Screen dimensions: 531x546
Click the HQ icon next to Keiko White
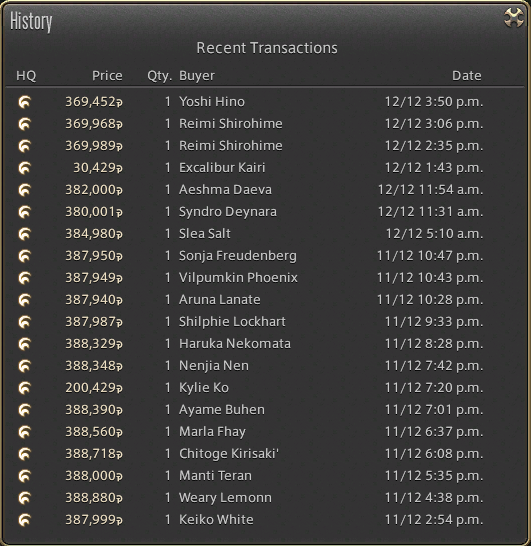25,520
